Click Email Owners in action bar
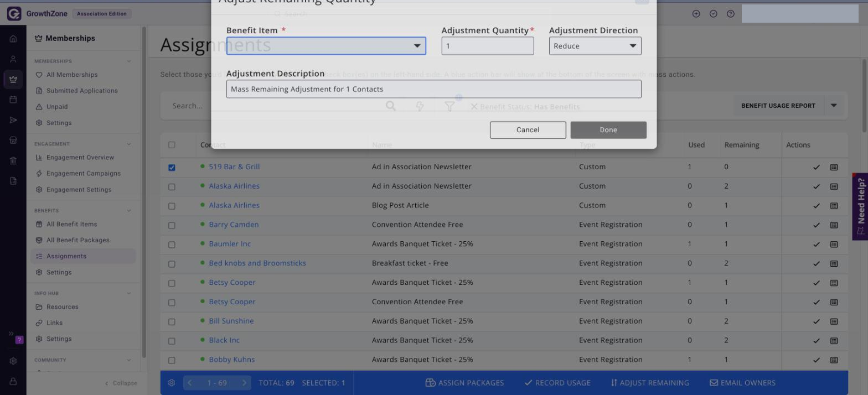 pos(742,383)
